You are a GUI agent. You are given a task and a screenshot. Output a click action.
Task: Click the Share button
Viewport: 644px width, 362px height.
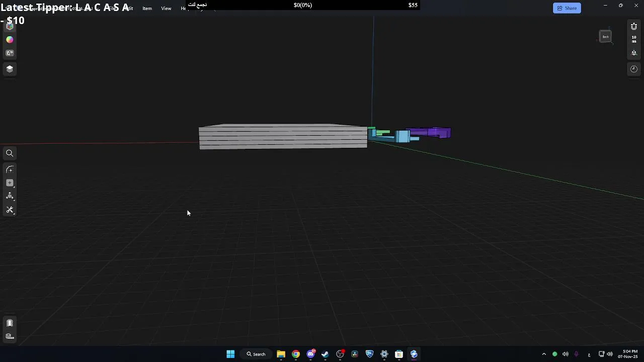567,8
